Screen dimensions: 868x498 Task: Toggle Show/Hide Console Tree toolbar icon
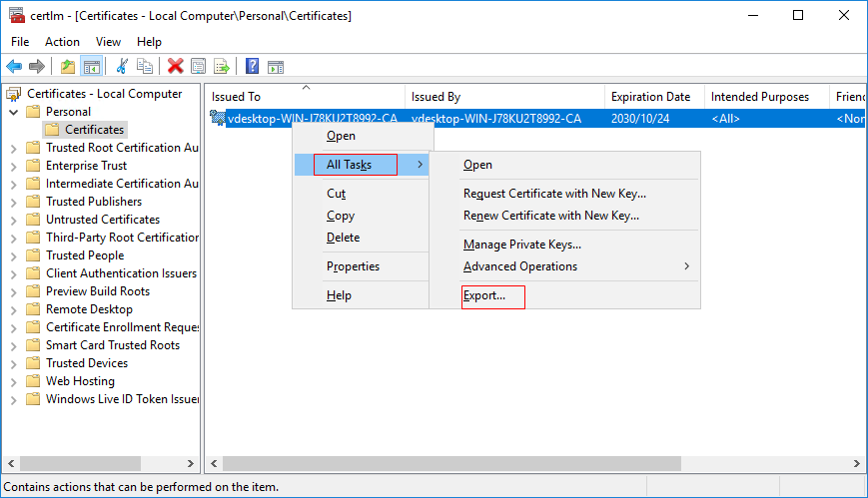(91, 67)
